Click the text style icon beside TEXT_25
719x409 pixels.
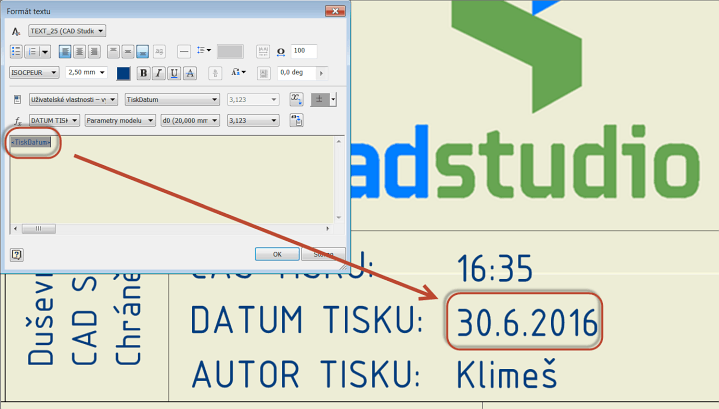(x=16, y=31)
